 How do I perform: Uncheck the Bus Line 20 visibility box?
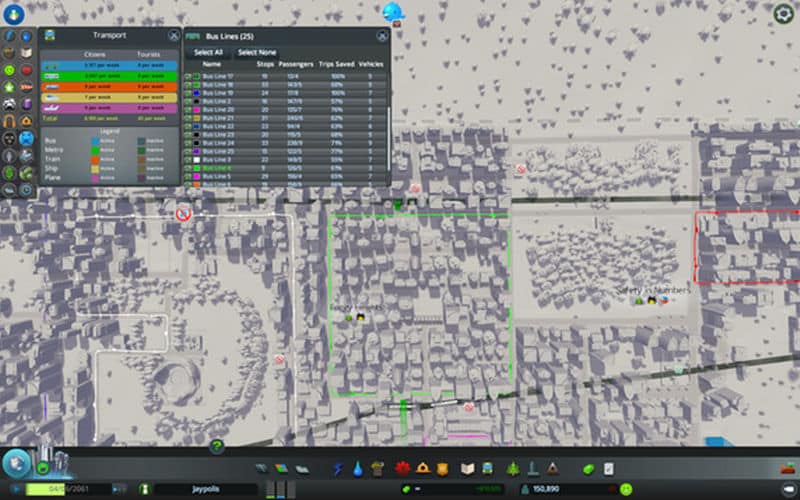tap(188, 109)
